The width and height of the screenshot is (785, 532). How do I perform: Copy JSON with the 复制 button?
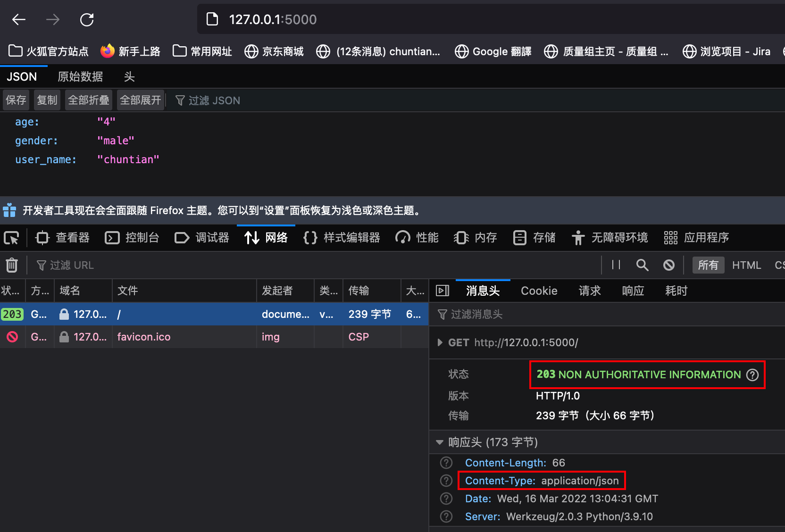(x=47, y=100)
